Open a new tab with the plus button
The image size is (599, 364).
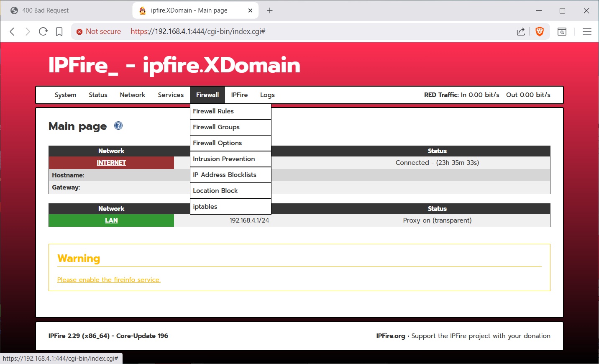pos(270,10)
